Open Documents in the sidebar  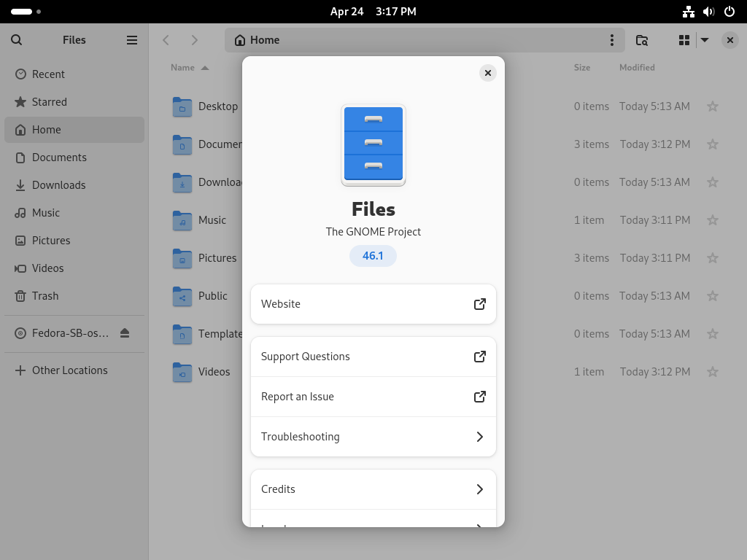(x=74, y=157)
